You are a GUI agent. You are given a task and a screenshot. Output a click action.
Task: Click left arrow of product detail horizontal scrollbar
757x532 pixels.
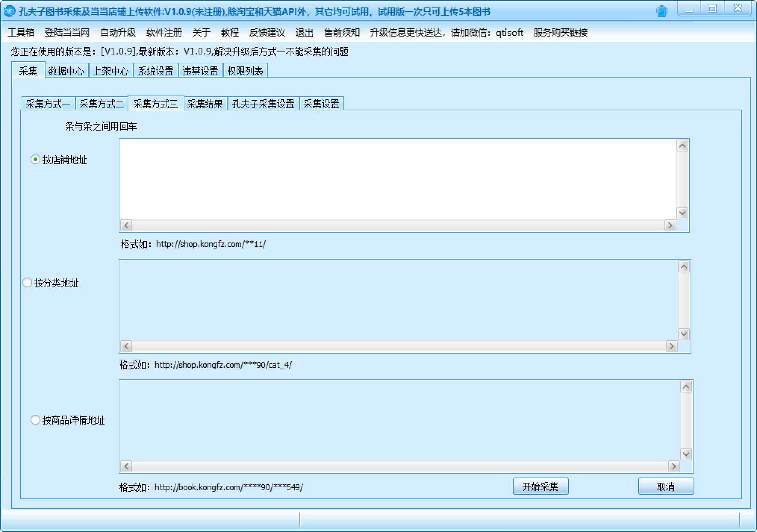click(x=126, y=466)
